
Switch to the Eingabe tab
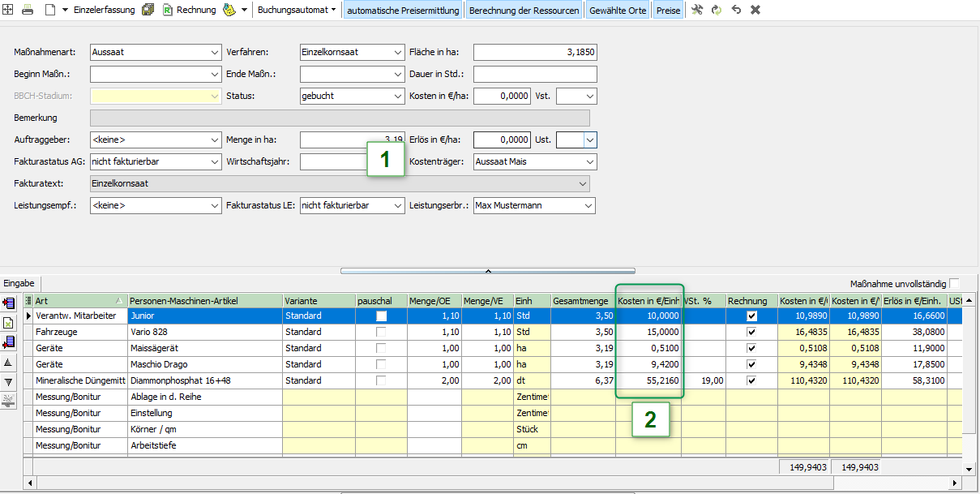tap(19, 283)
